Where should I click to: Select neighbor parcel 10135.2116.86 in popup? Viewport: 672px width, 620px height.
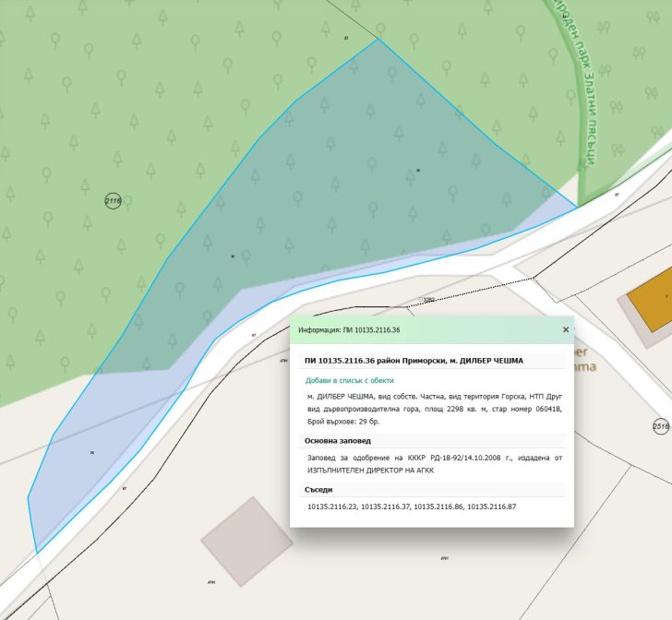click(x=438, y=507)
